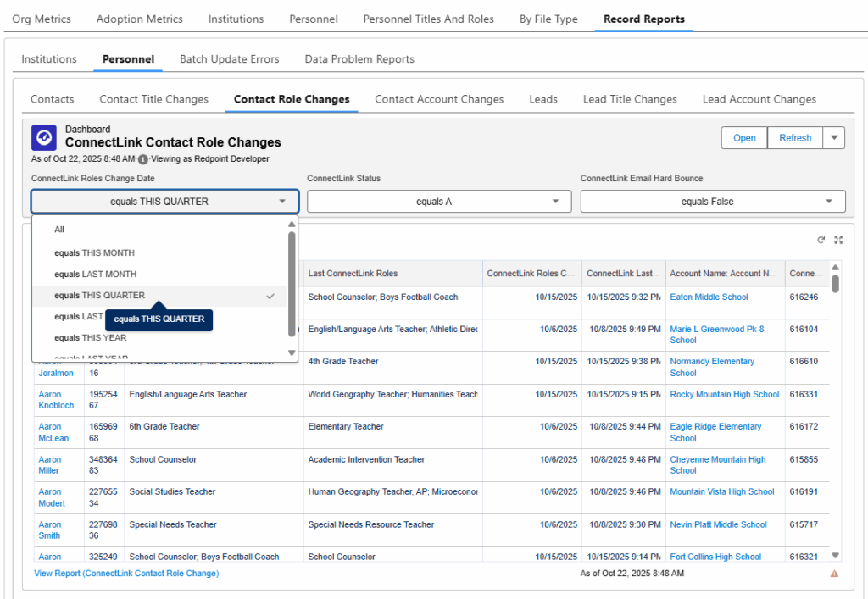This screenshot has width=868, height=599.
Task: Click the expand-to-fullscreen icon above the report table
Action: [x=838, y=240]
